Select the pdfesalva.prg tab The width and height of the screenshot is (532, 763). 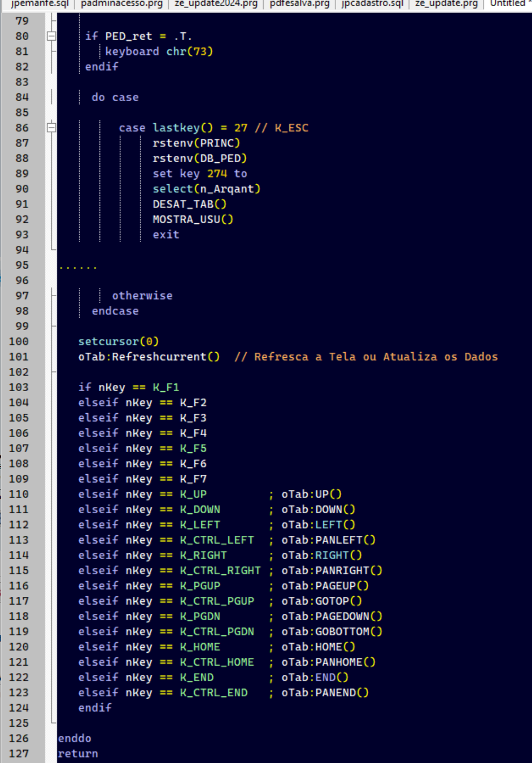coord(299,3)
